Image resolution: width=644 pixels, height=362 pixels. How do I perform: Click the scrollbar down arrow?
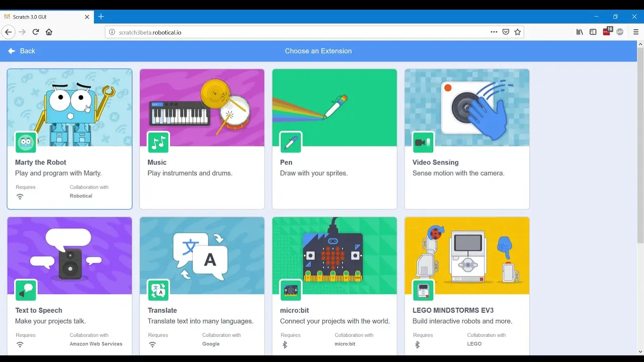coord(640,351)
